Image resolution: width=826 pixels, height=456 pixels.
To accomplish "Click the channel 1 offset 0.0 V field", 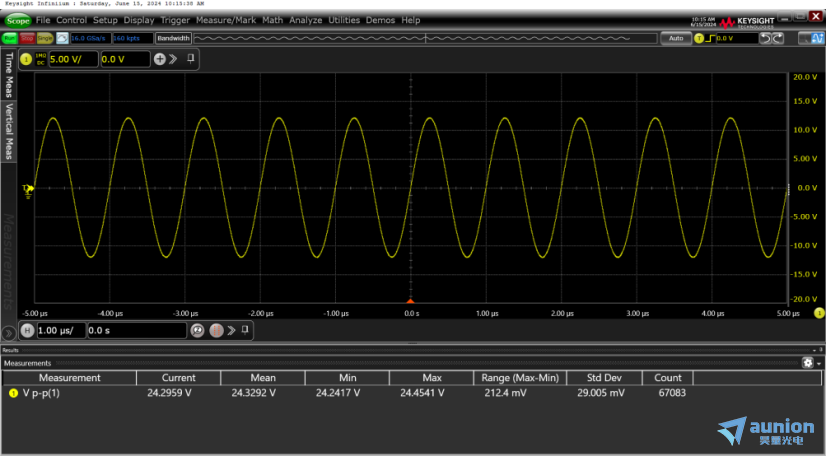I will pyautogui.click(x=125, y=60).
